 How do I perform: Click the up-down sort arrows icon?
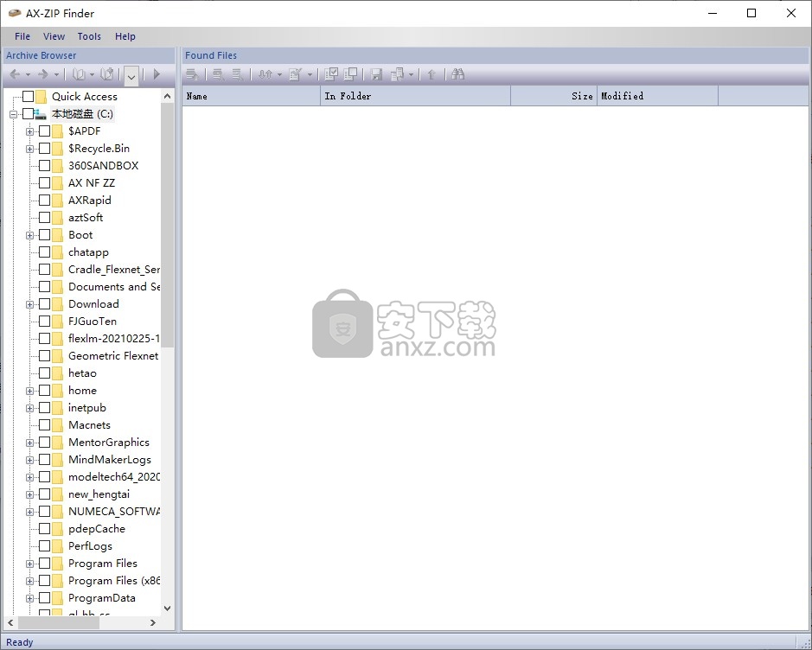(265, 74)
